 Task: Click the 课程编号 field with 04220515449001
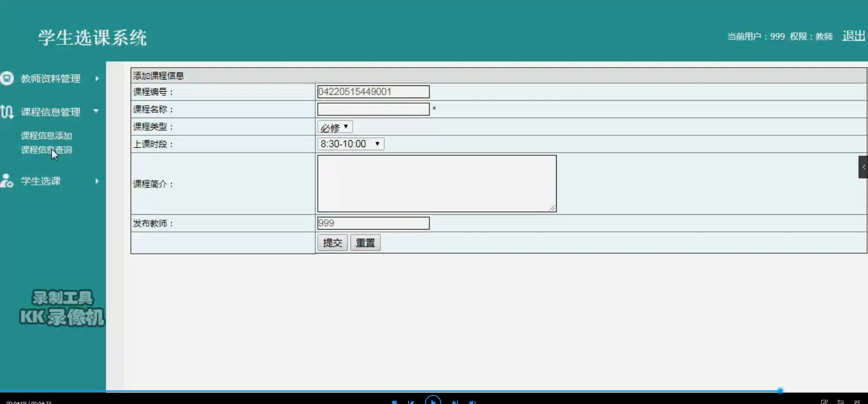[x=373, y=92]
